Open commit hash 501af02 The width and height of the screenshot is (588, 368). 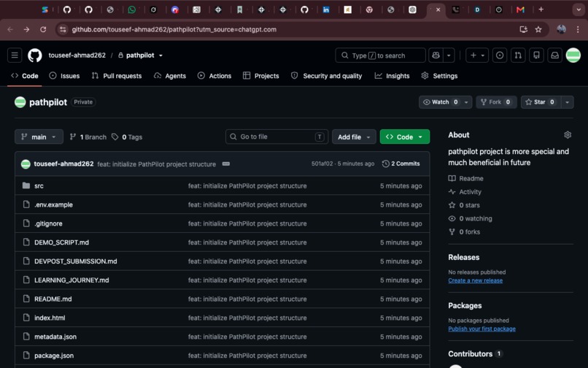coord(322,164)
